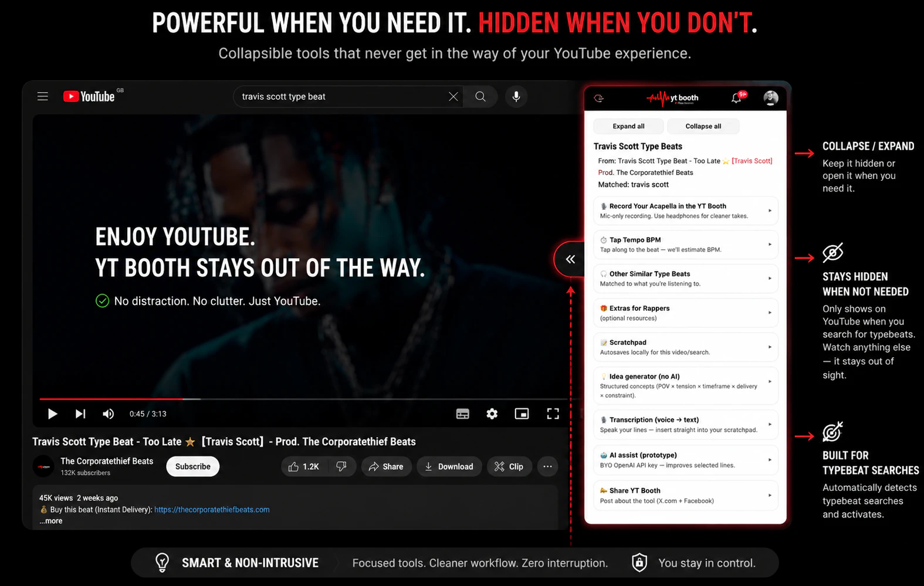Click the yt booth logo
Viewport: 924px width, 586px height.
(x=672, y=98)
